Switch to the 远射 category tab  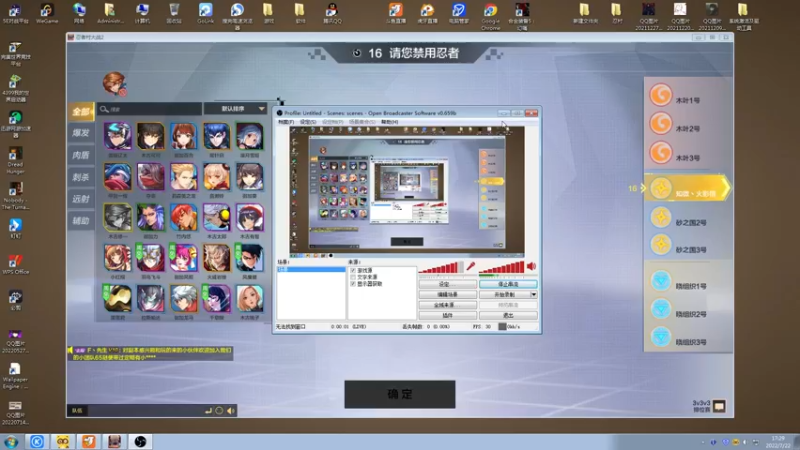click(x=81, y=199)
